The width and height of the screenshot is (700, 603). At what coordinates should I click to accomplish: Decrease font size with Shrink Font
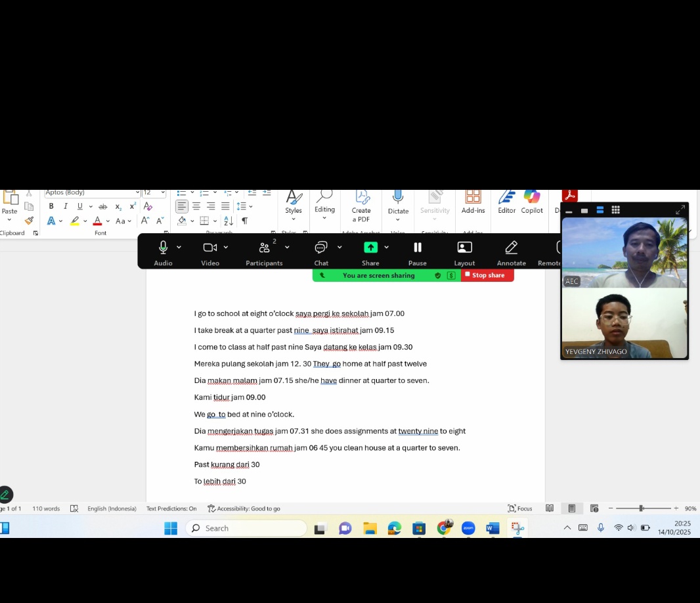160,221
